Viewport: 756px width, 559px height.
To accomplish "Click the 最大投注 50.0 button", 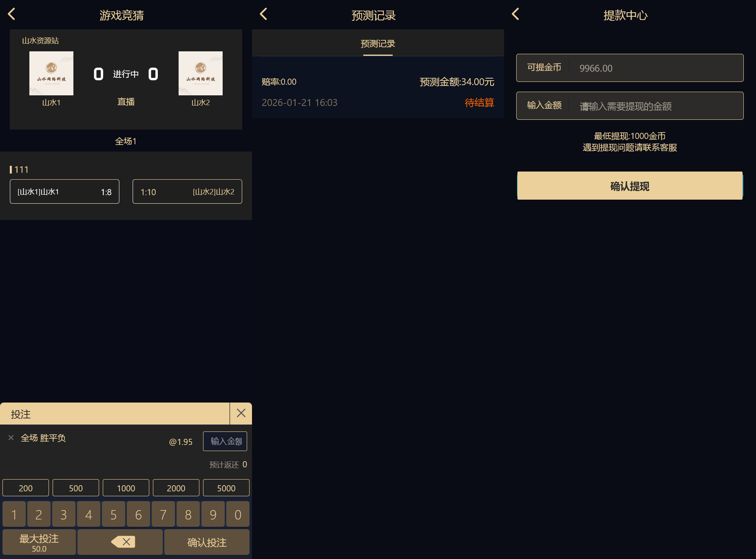I will [x=38, y=542].
